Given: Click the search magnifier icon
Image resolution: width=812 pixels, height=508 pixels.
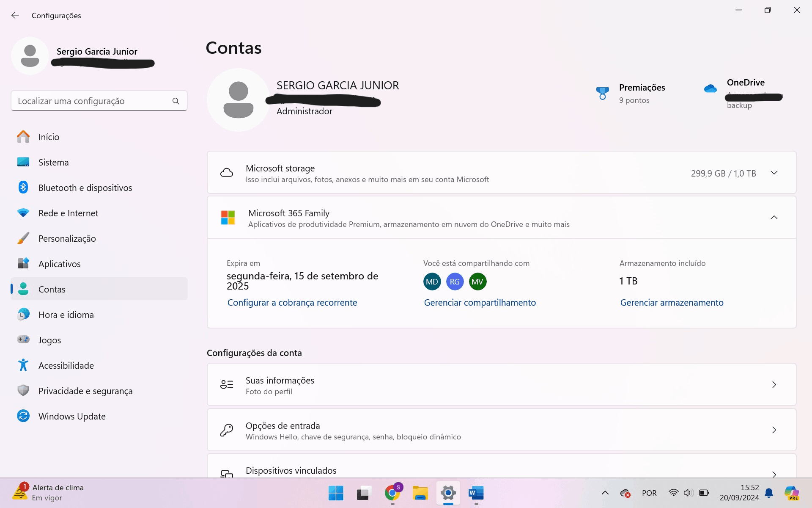Looking at the screenshot, I should 176,101.
